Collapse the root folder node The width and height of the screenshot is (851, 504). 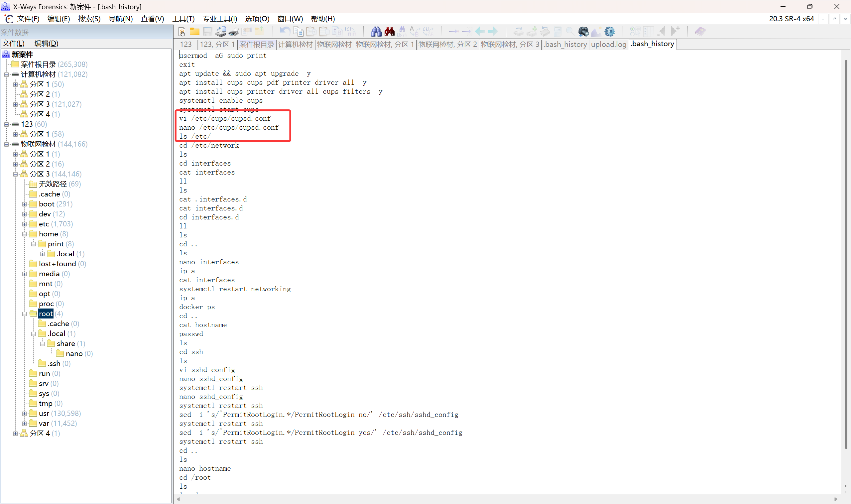click(25, 314)
